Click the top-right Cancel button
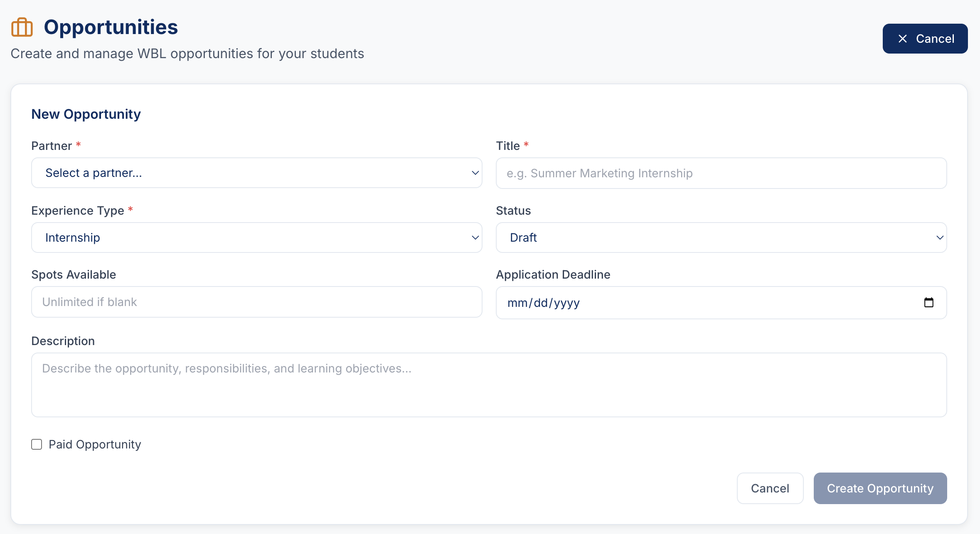 [925, 38]
